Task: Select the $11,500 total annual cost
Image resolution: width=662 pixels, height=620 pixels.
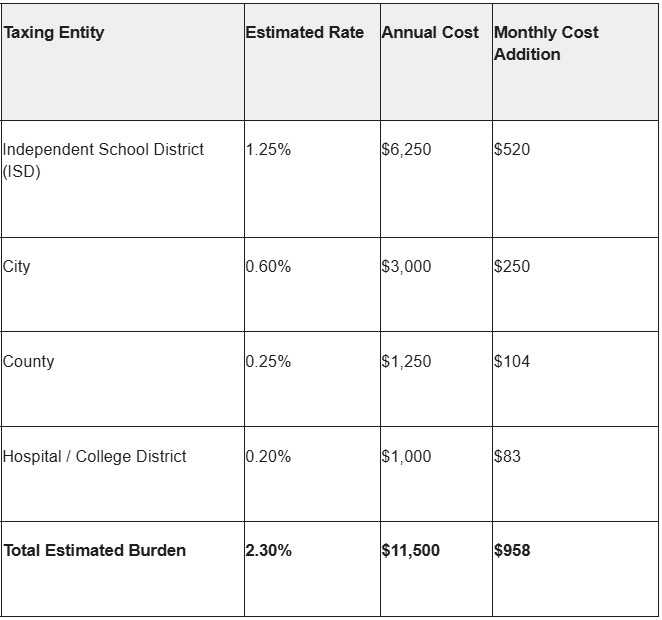Action: pyautogui.click(x=410, y=551)
